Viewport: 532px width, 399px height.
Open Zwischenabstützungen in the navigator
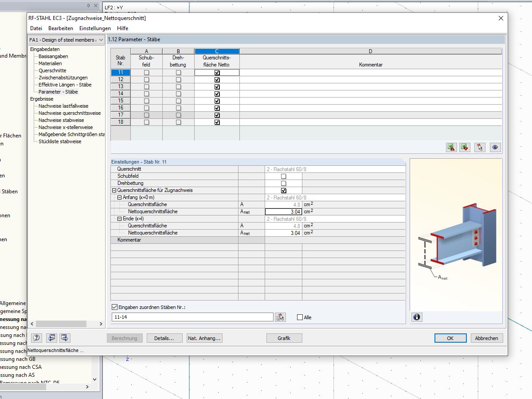pos(63,78)
